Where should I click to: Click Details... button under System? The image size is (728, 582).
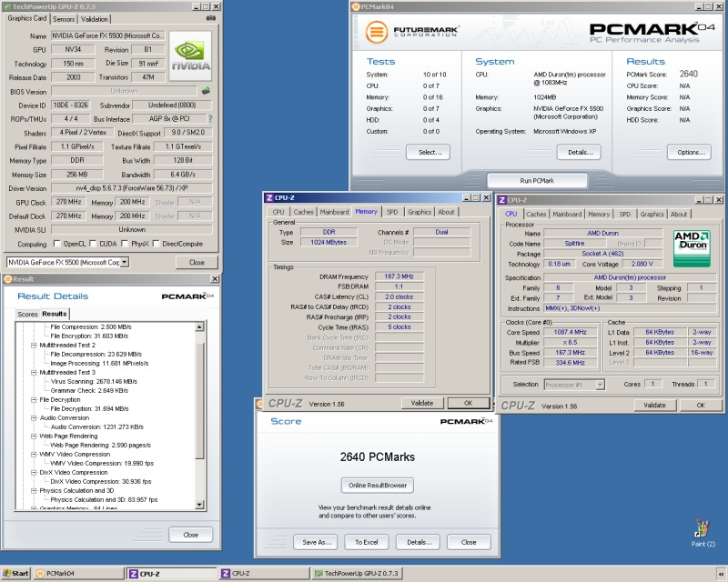[x=579, y=152]
